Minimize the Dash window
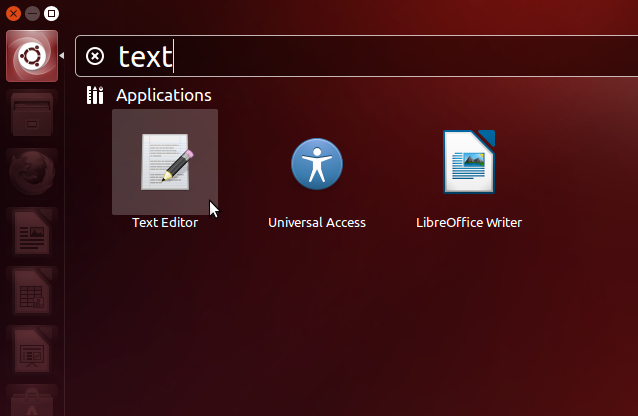Image resolution: width=638 pixels, height=416 pixels. (x=33, y=13)
